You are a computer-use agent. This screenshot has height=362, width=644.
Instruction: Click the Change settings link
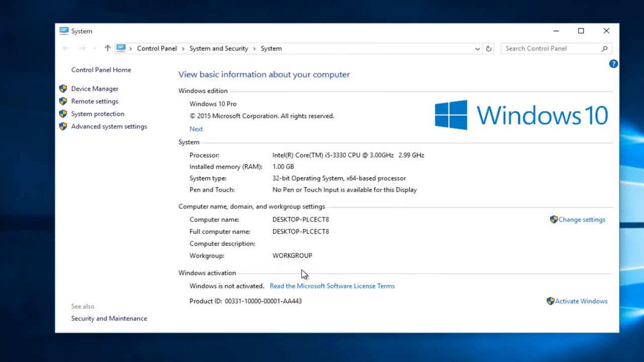point(582,219)
